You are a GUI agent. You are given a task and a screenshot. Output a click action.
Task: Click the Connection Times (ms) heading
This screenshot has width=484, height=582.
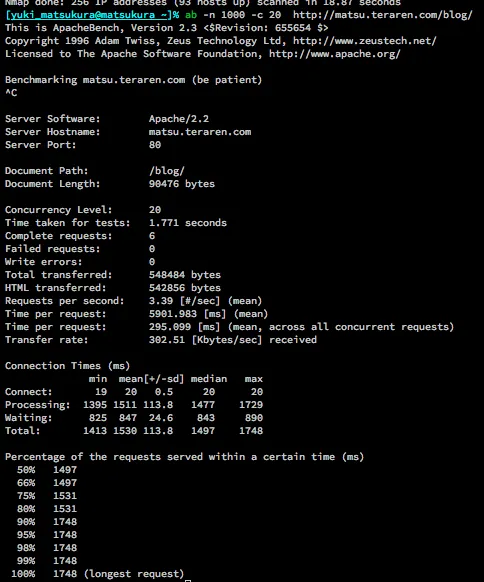[67, 366]
